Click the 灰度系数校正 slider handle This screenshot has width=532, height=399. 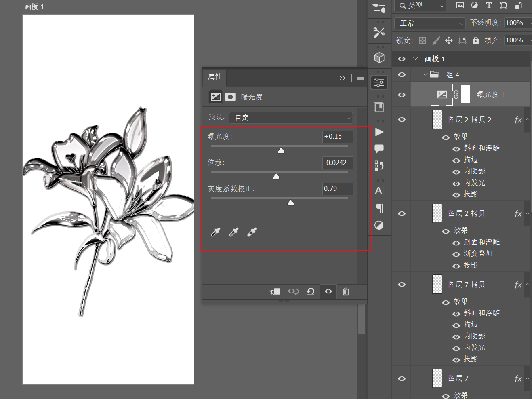[291, 203]
